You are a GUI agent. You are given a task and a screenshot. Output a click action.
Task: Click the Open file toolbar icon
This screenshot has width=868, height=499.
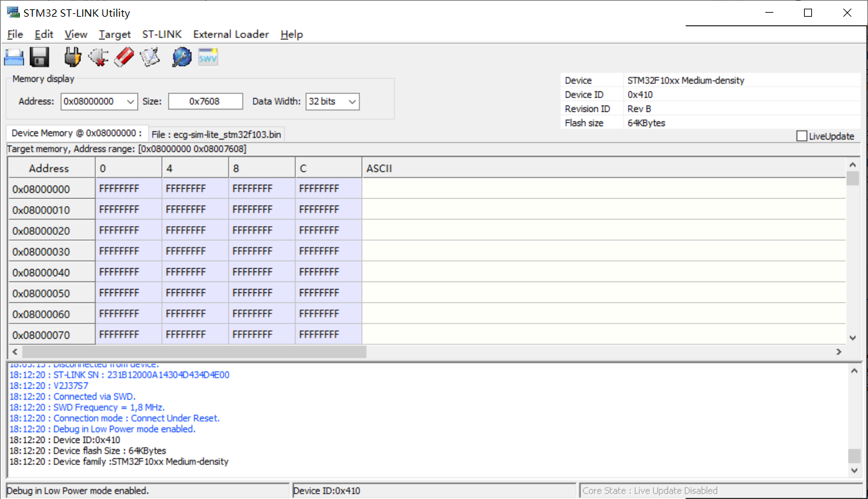[x=14, y=57]
